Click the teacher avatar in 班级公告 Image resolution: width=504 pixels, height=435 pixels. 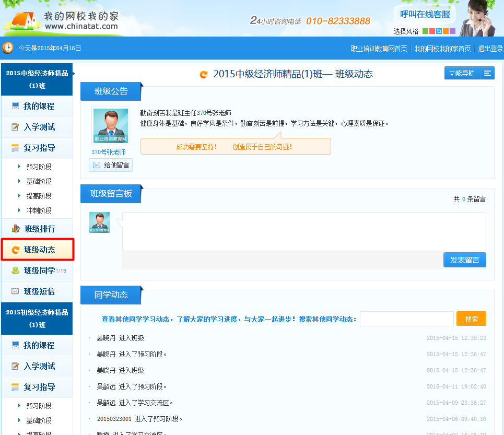[110, 126]
